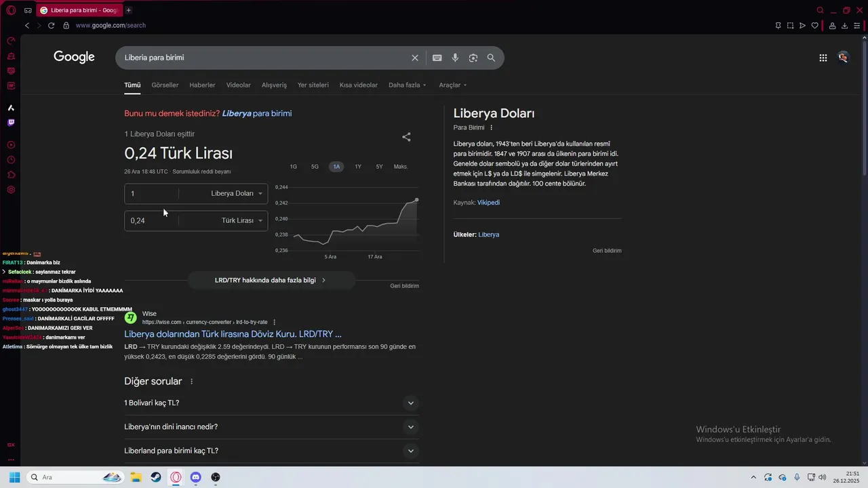Switch to the Yer siteleri tab

[313, 85]
